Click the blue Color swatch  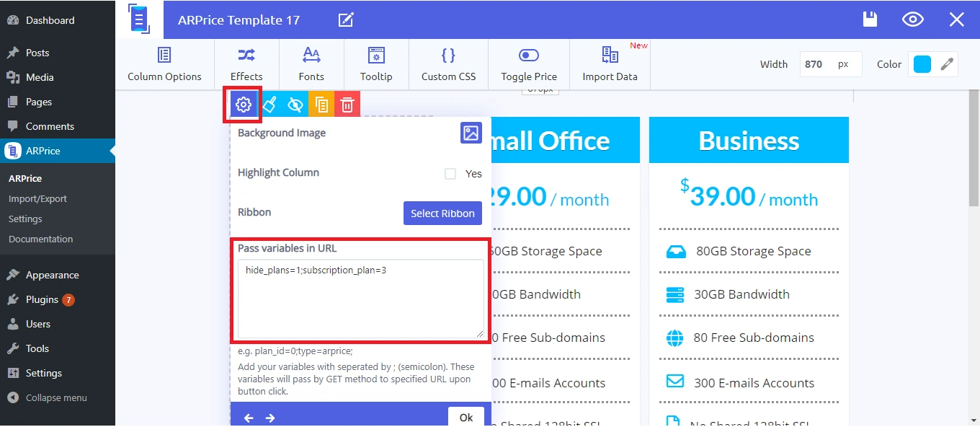coord(922,64)
